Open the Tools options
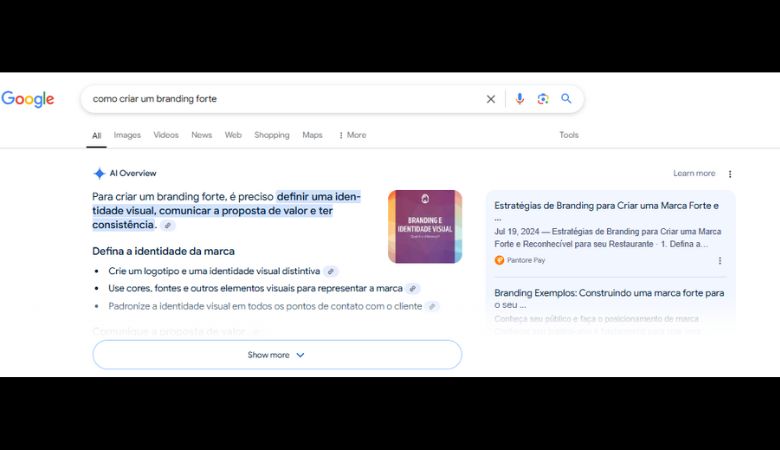Image resolution: width=780 pixels, height=450 pixels. coord(568,135)
